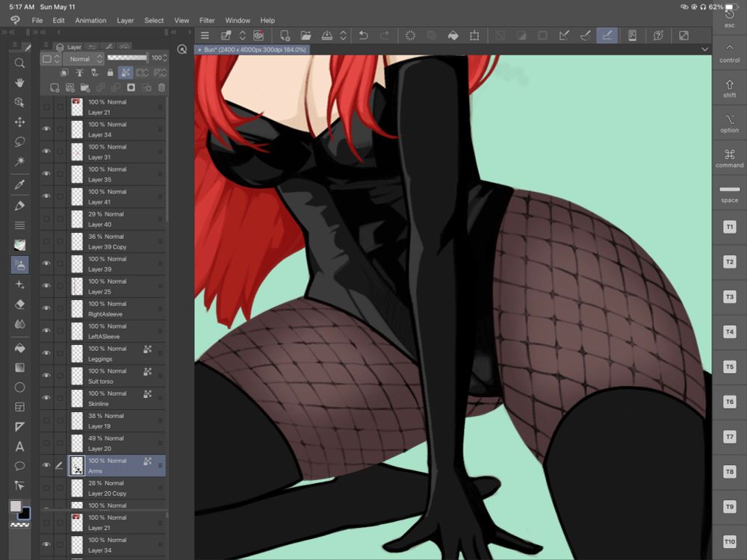Hide the RightAsleeve layer
The height and width of the screenshot is (560, 747).
(46, 308)
